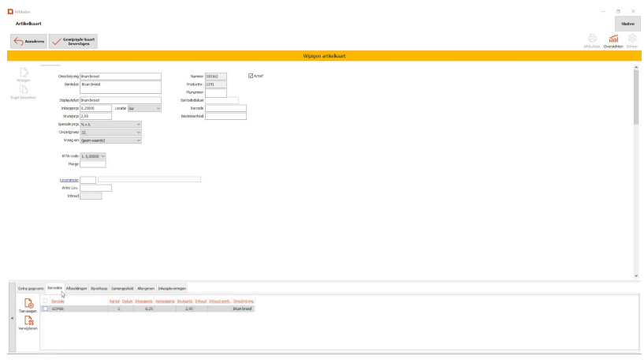
Task: Open the Overzichten chart icon
Action: pyautogui.click(x=612, y=39)
